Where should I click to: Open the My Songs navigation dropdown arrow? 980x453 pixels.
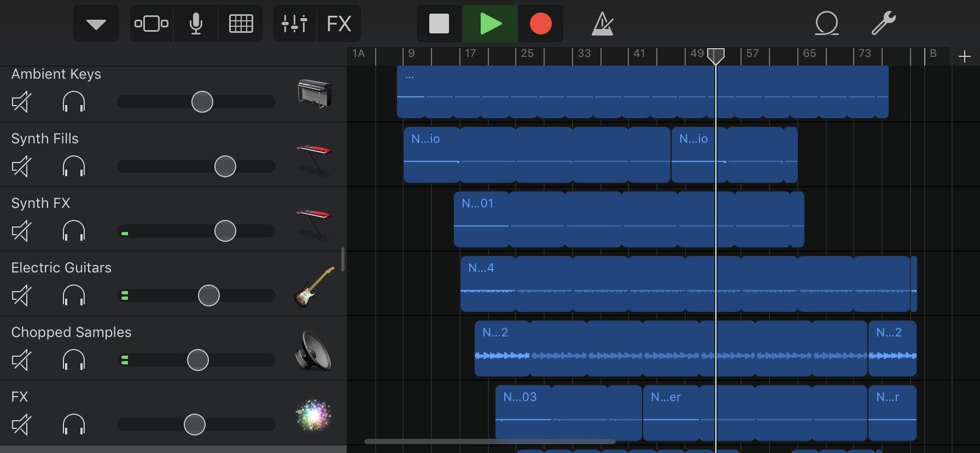96,24
